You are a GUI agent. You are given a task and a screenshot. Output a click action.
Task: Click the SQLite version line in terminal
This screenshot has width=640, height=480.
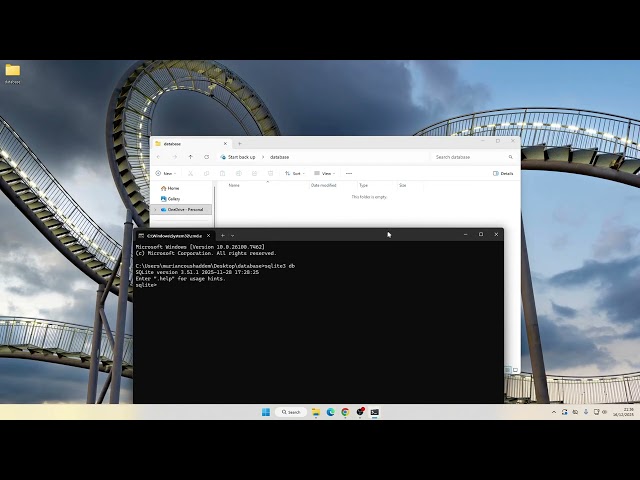click(197, 272)
